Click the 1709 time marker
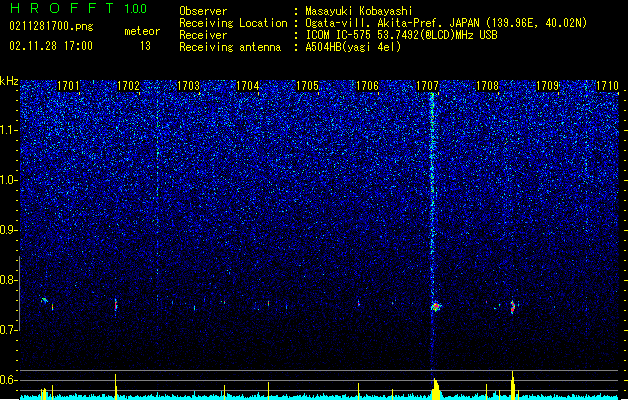Screen dimensions: 629x400 click(548, 86)
